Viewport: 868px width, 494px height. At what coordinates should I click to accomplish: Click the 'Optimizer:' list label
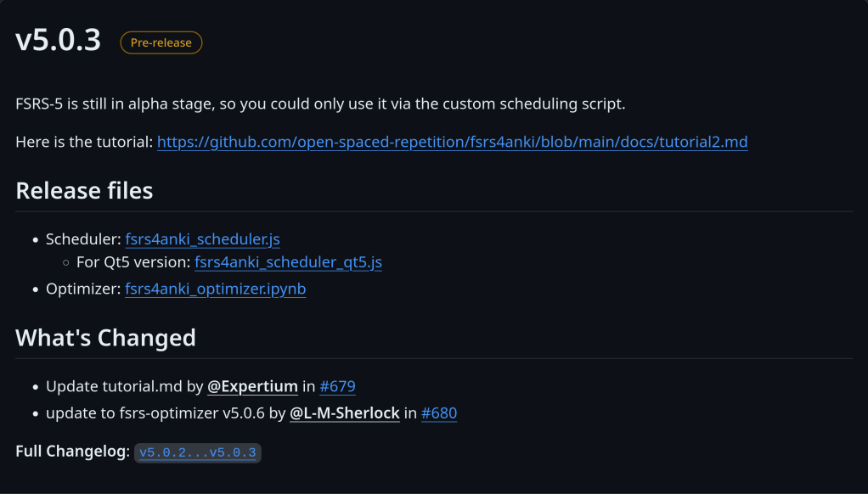click(83, 289)
